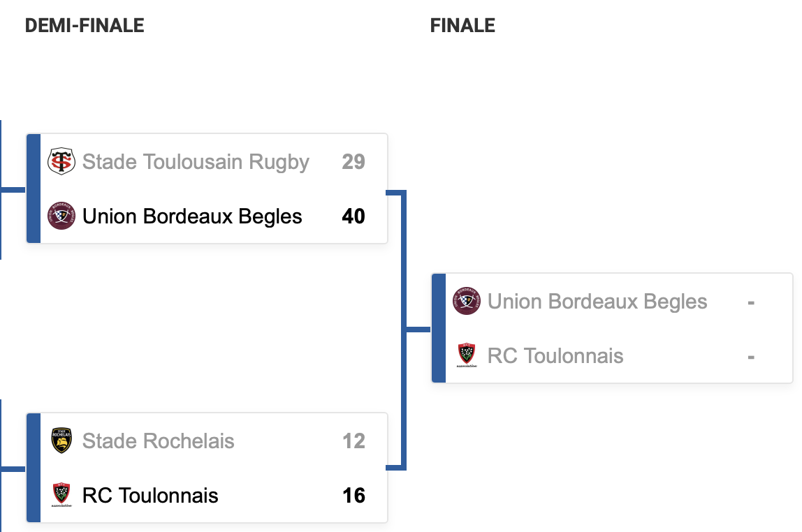The image size is (802, 532).
Task: Click the Stade Toulousain Rugby club logo
Action: (x=61, y=162)
